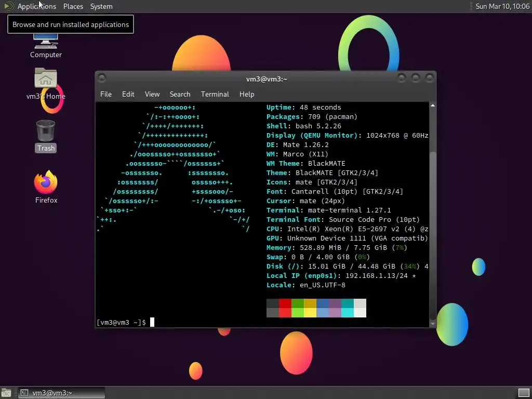Click the Disk (/): 15.01 GiB line
This screenshot has width=532, height=399.
click(x=348, y=267)
